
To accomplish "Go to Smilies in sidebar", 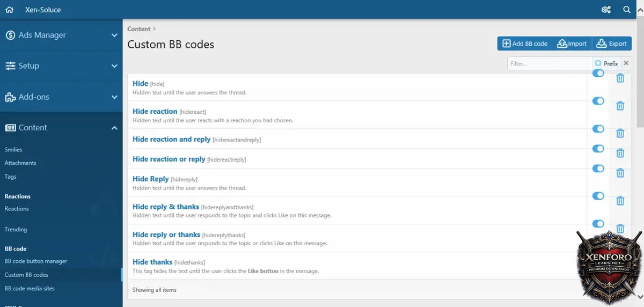I will 13,150.
